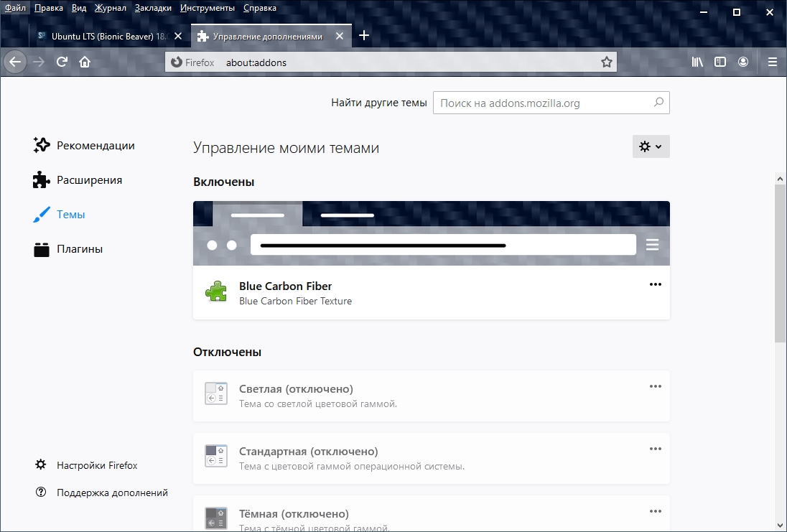Click Тема со светлой цветовой гаммой description

click(317, 403)
